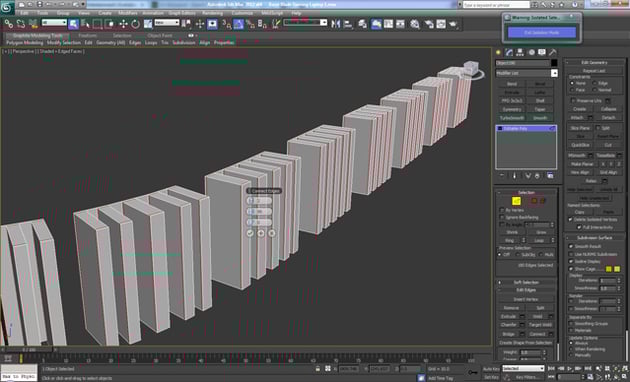Click the object color swatch beside name

[x=554, y=63]
